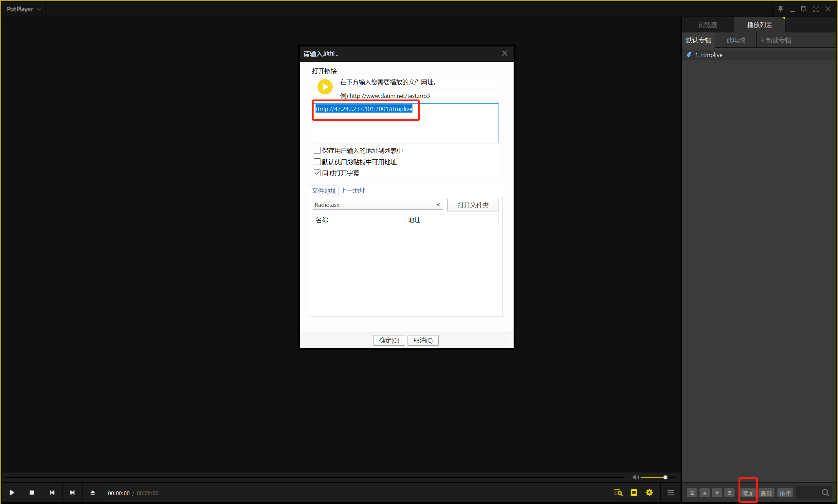This screenshot has height=504, width=838.
Task: Open the settings gear icon
Action: point(649,493)
